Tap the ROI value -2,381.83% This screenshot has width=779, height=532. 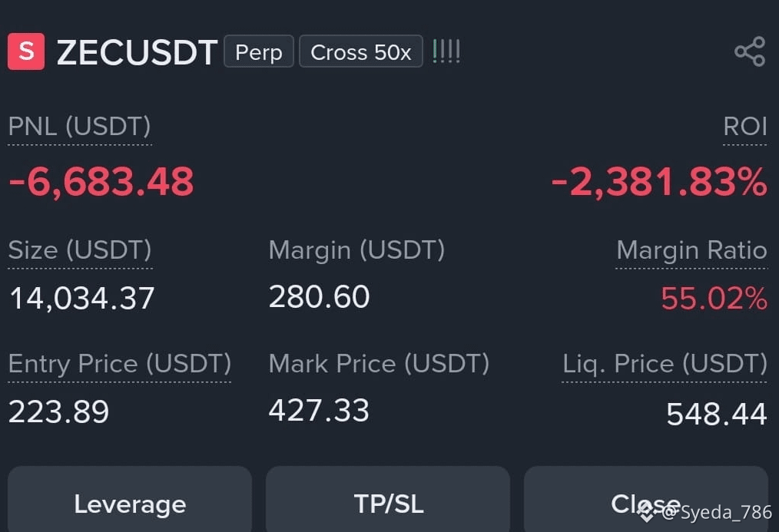tap(660, 182)
